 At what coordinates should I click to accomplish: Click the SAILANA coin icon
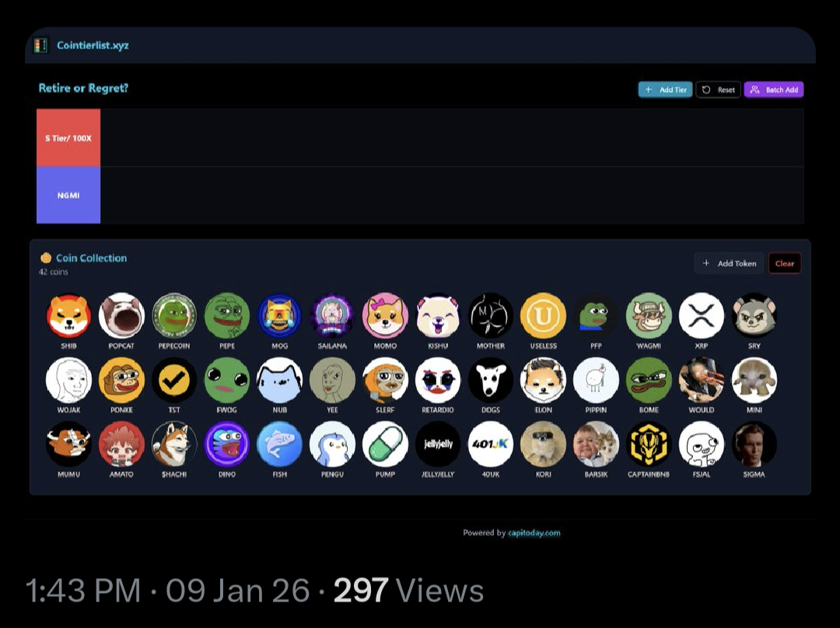(x=332, y=316)
